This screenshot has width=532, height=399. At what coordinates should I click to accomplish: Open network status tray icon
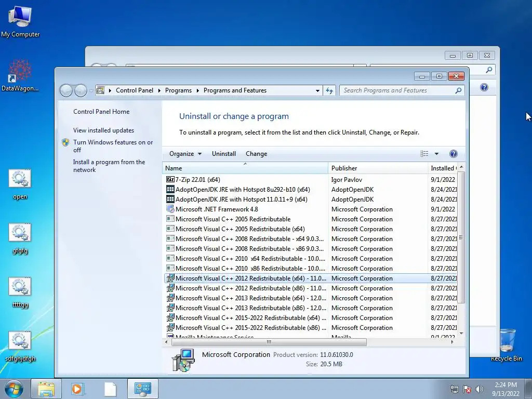pyautogui.click(x=454, y=389)
